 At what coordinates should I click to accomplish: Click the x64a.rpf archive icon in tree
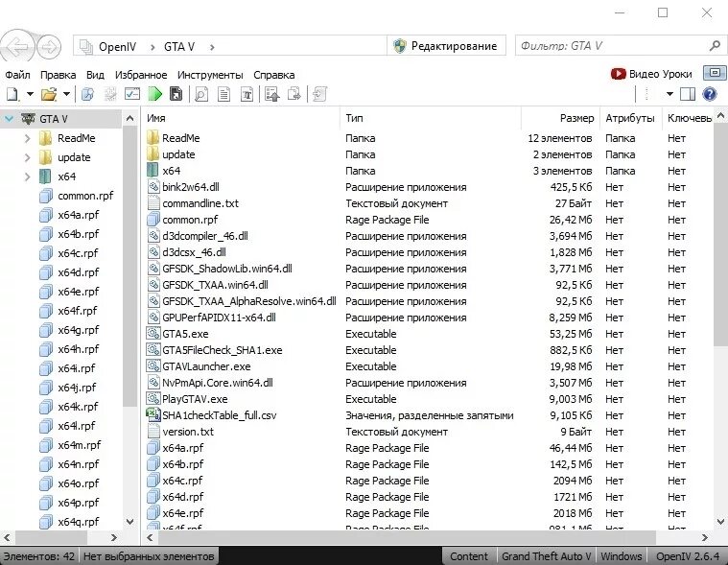(45, 215)
